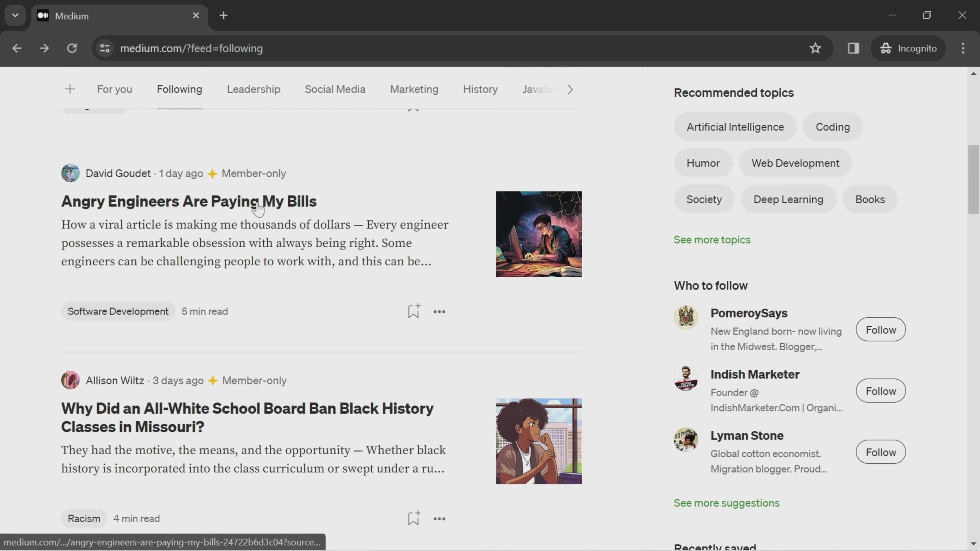Click the page vertical scrollbar thumb

pos(974,179)
